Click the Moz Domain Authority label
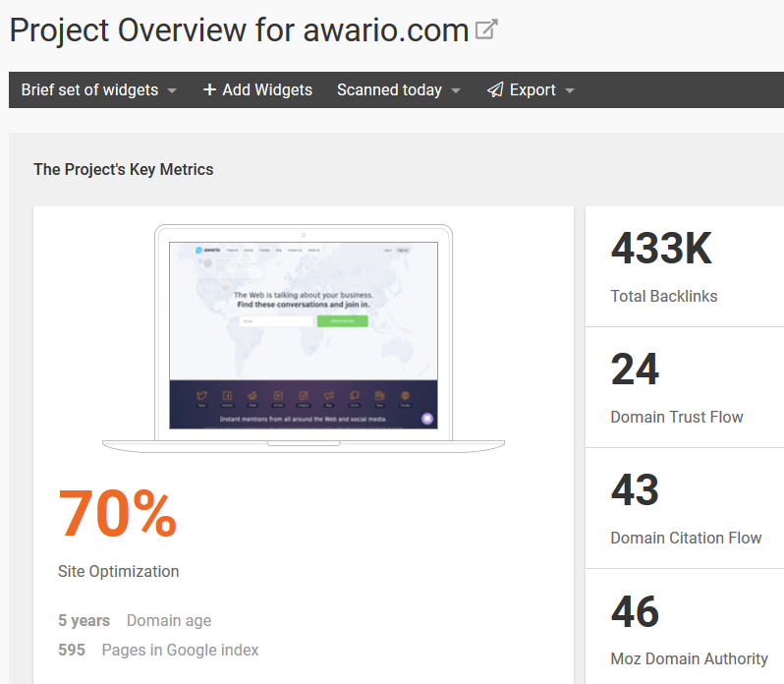784x684 pixels. [689, 658]
